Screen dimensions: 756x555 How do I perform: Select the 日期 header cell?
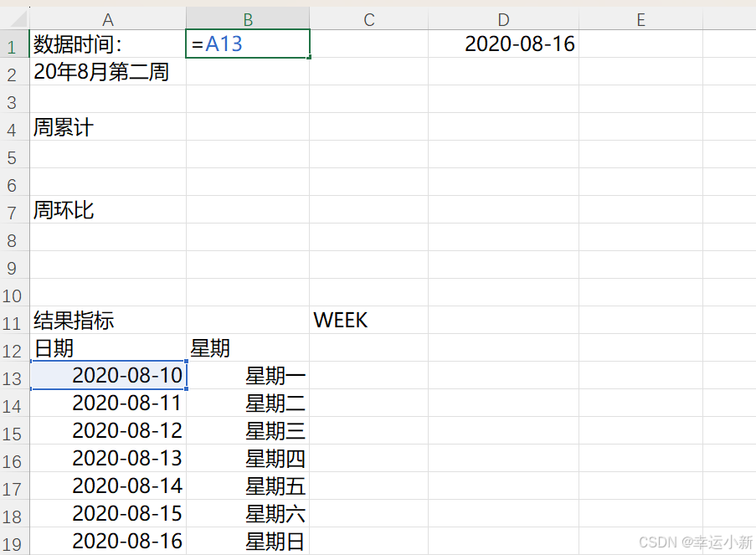(107, 347)
